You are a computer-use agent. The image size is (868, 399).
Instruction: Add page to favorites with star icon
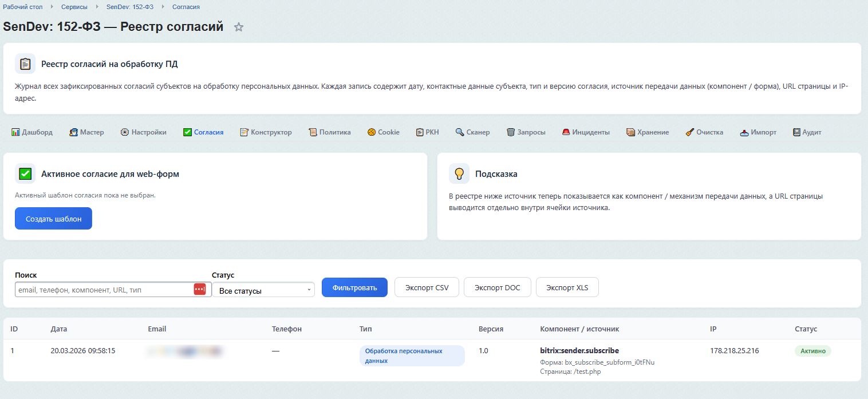tap(239, 27)
